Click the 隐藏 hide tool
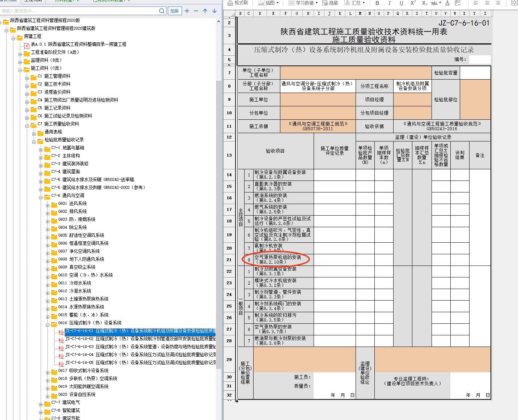 pyautogui.click(x=330, y=3)
